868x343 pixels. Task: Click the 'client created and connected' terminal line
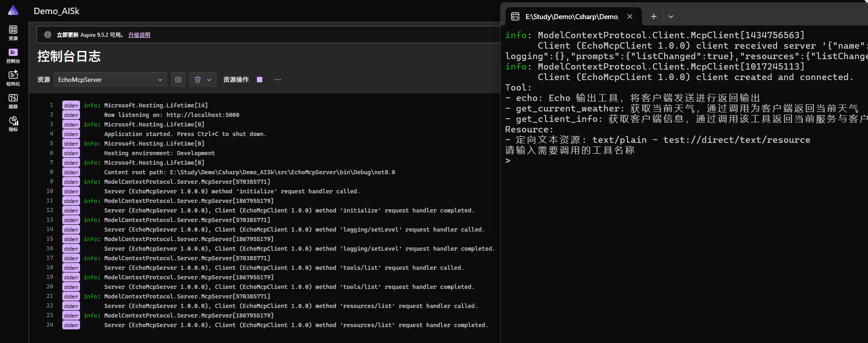tap(696, 77)
